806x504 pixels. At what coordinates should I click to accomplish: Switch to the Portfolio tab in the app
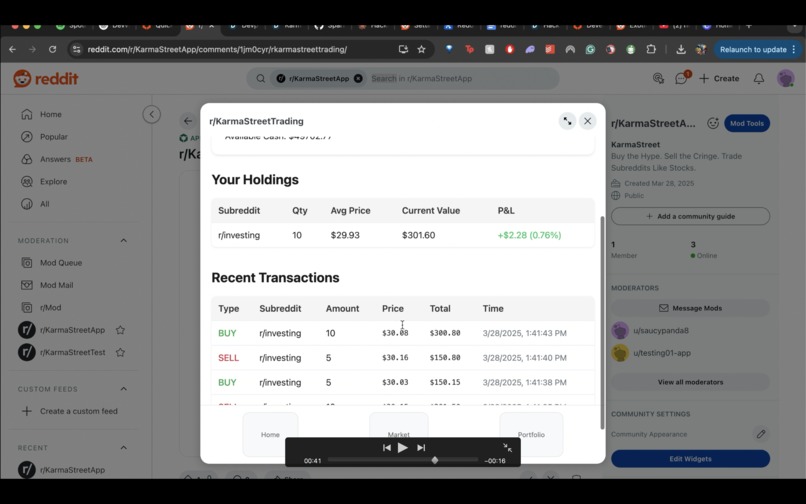(x=531, y=434)
